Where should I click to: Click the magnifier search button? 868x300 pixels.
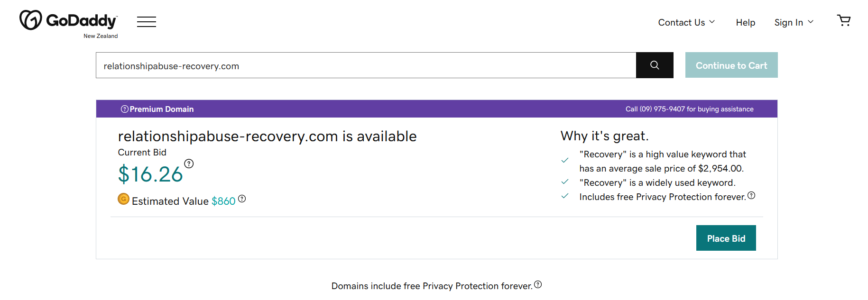coord(655,65)
